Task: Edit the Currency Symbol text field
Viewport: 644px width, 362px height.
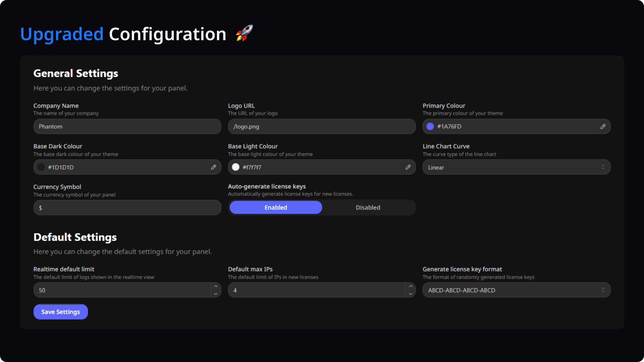Action: coord(127,208)
